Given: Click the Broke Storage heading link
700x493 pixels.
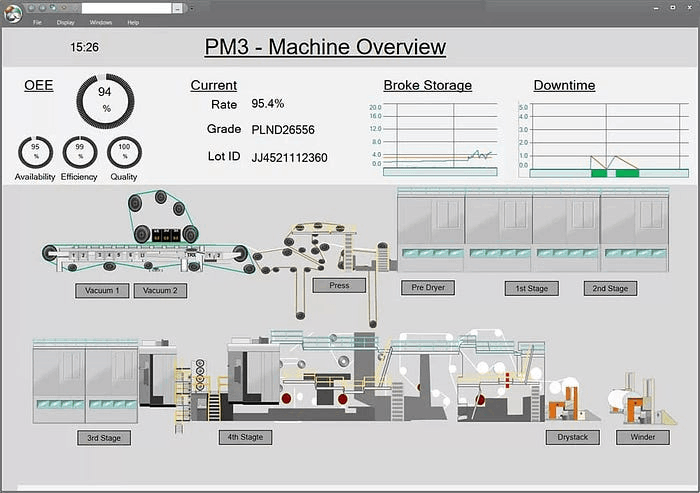Looking at the screenshot, I should pos(427,85).
